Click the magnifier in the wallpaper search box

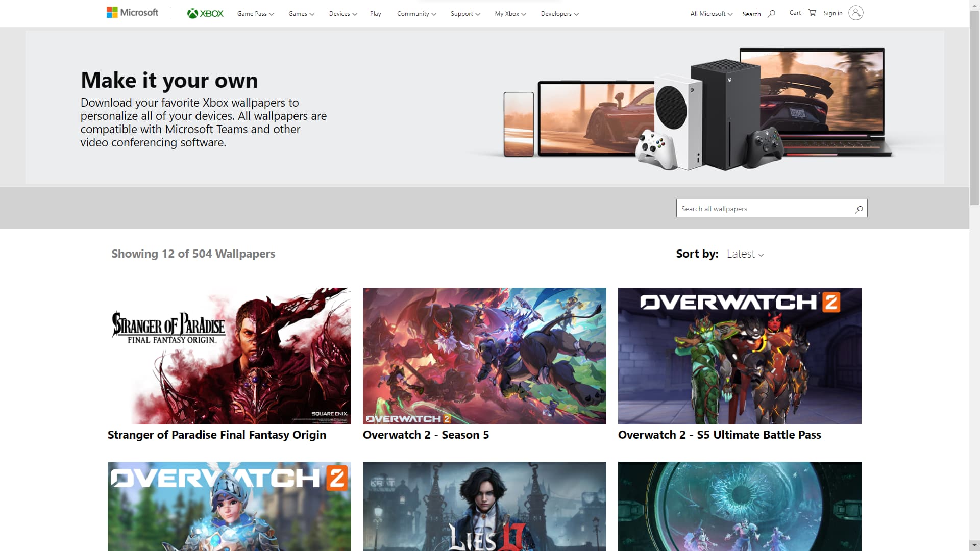(859, 209)
